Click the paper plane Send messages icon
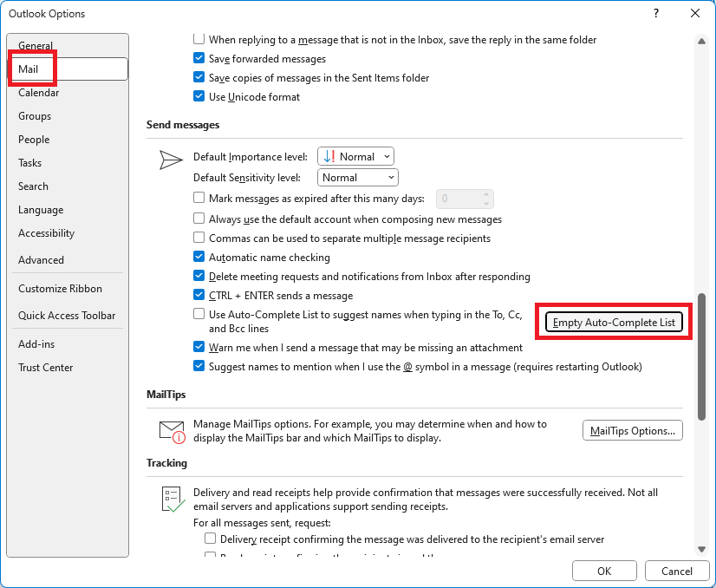The width and height of the screenshot is (716, 588). [171, 160]
